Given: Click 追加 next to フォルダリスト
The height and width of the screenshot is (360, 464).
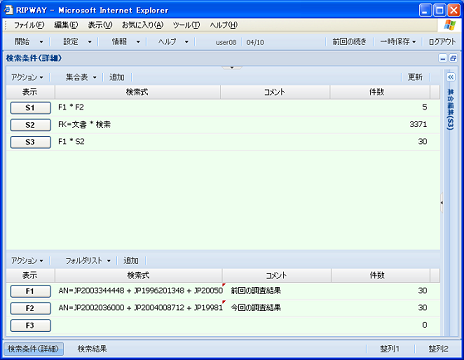Looking at the screenshot, I should [131, 261].
